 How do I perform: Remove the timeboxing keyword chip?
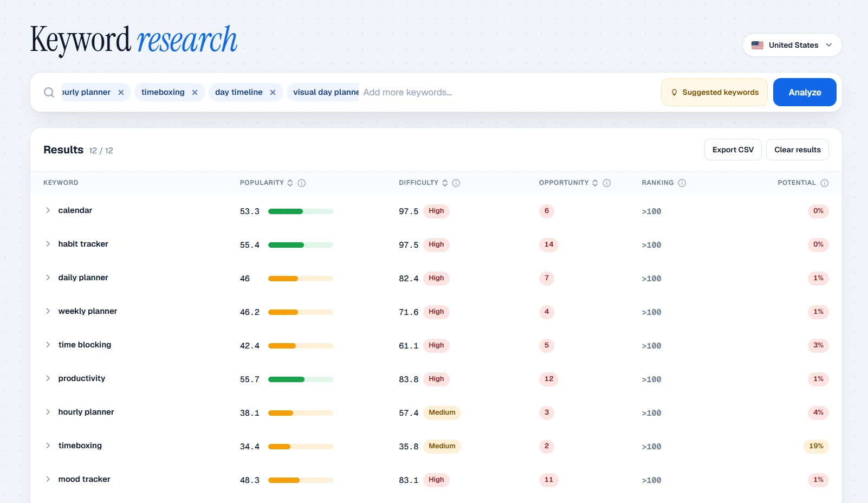[x=195, y=93]
